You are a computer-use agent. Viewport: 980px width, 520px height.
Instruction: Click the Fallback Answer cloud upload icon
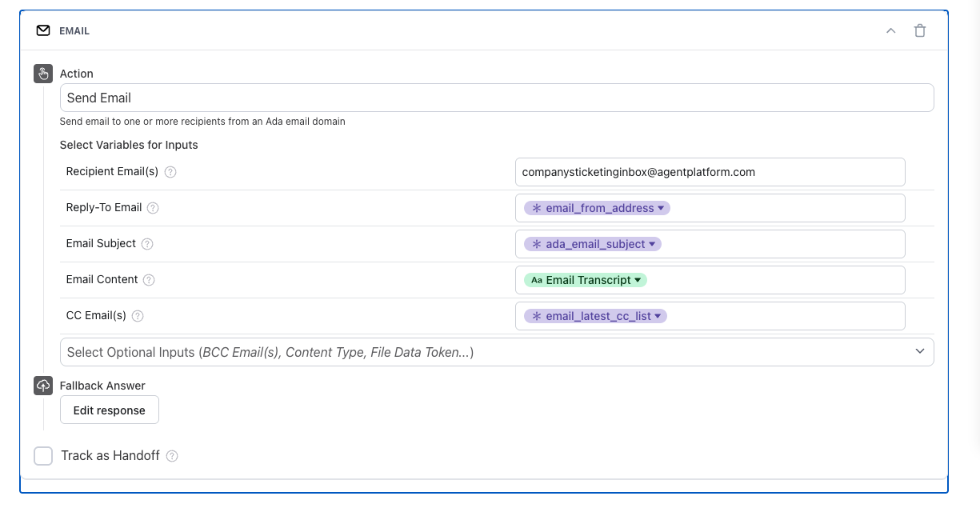click(x=43, y=386)
